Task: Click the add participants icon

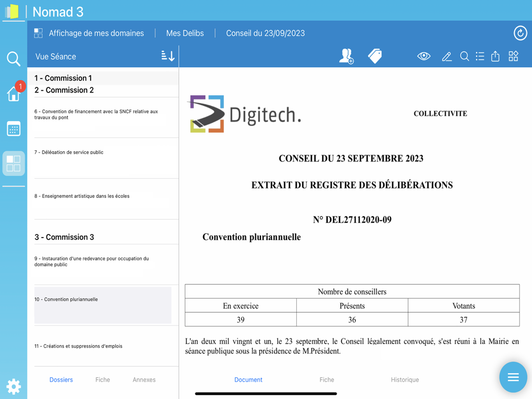Action: click(x=347, y=56)
